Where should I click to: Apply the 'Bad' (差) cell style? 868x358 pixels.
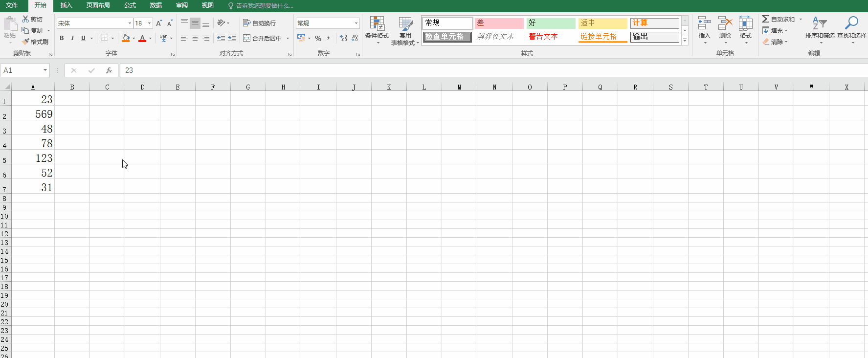[x=499, y=23]
